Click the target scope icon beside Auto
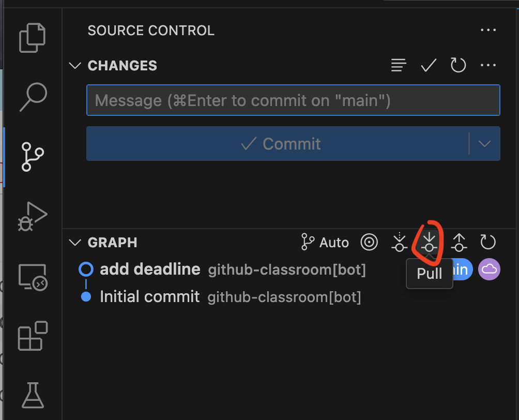This screenshot has height=420, width=519. click(369, 242)
